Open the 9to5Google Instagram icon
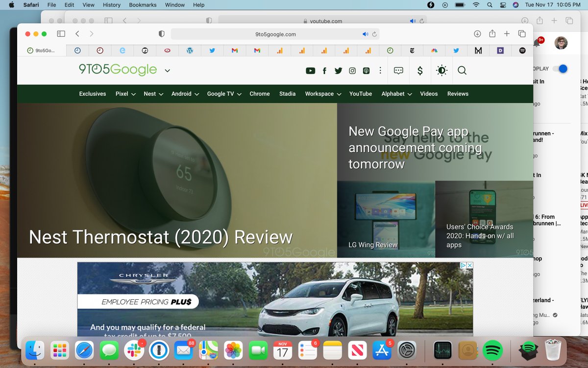The height and width of the screenshot is (368, 588). pyautogui.click(x=352, y=71)
